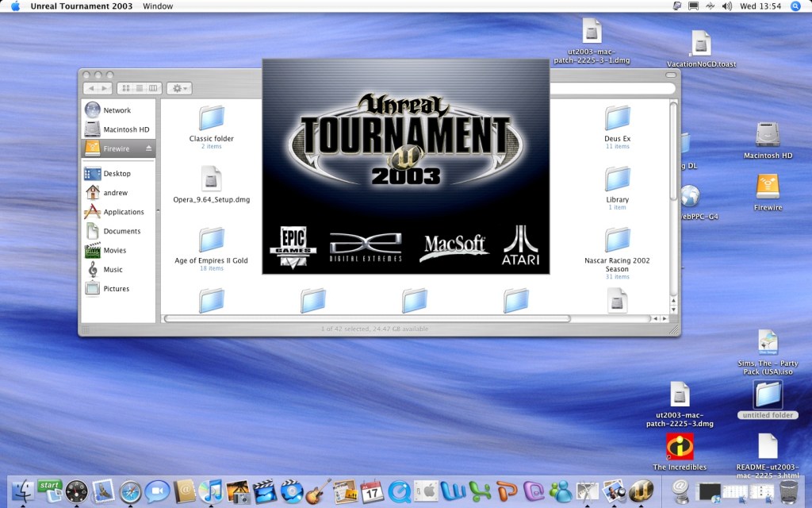Open iCal calendar in the Dock
The image size is (812, 508).
coord(372,492)
